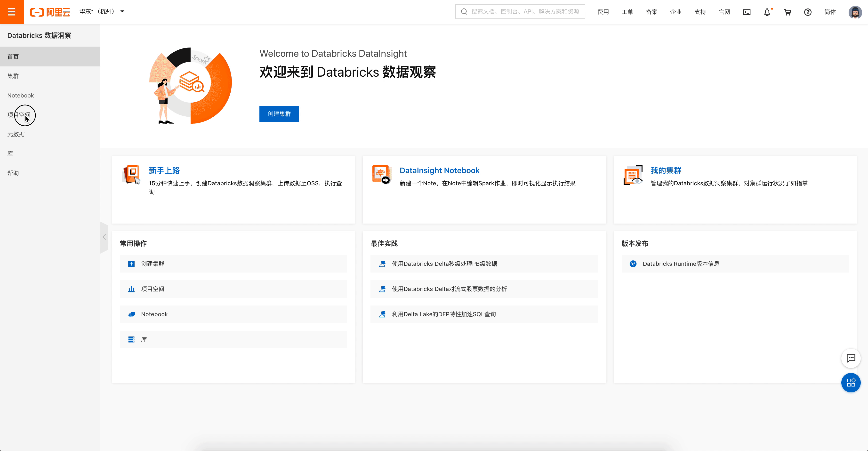
Task: Expand the 华东1（杭州）region dropdown
Action: tap(102, 11)
